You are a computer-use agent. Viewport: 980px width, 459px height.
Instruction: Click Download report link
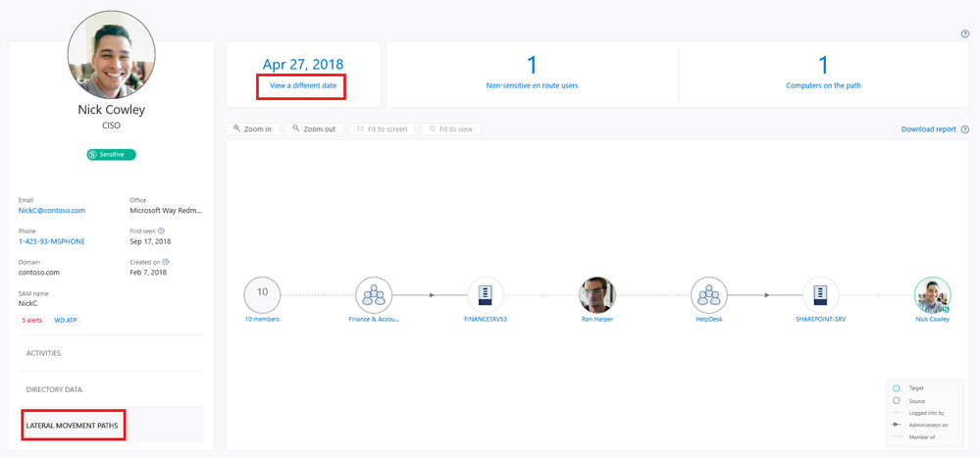click(x=928, y=129)
